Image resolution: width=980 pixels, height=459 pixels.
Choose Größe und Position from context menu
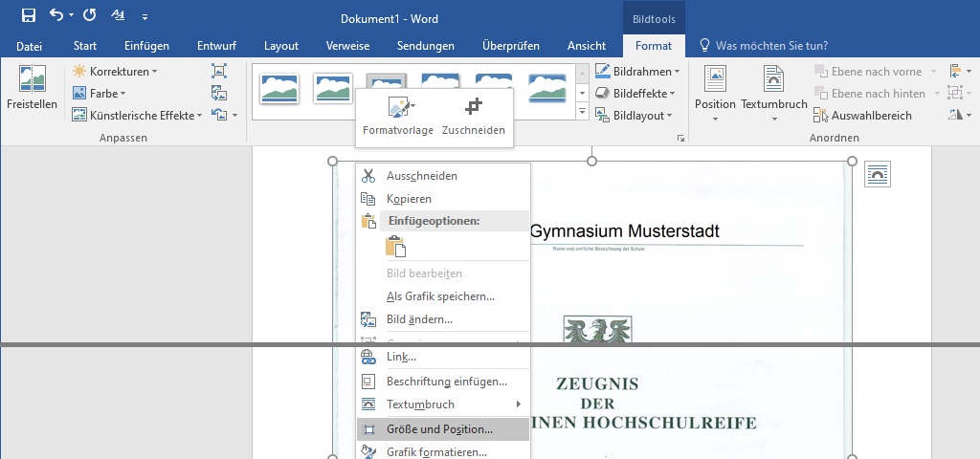[439, 429]
